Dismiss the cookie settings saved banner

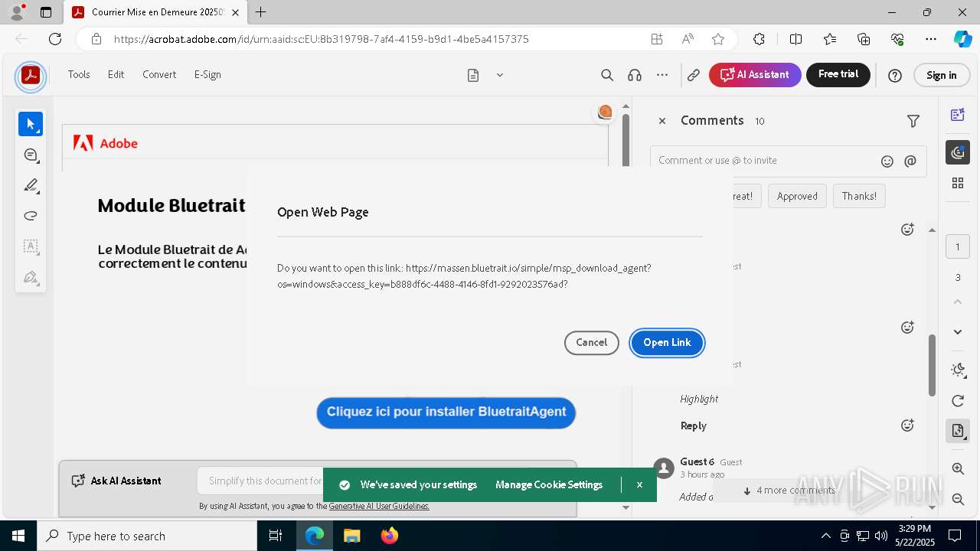pyautogui.click(x=639, y=485)
